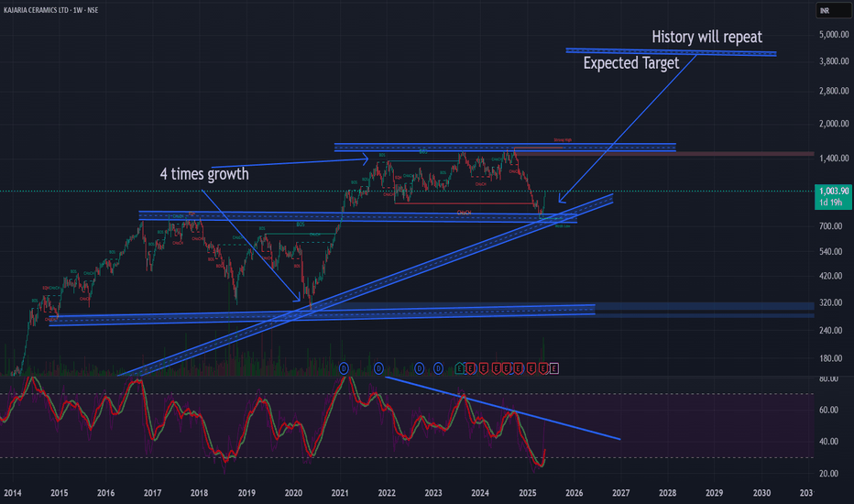This screenshot has height=504, width=854.
Task: Click the 2014 label on time axis
Action: click(13, 493)
